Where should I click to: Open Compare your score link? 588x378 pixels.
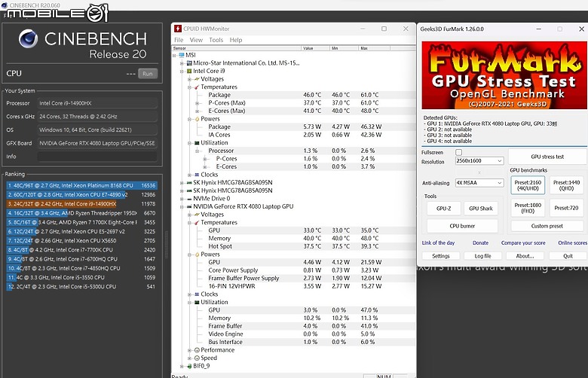tap(523, 242)
